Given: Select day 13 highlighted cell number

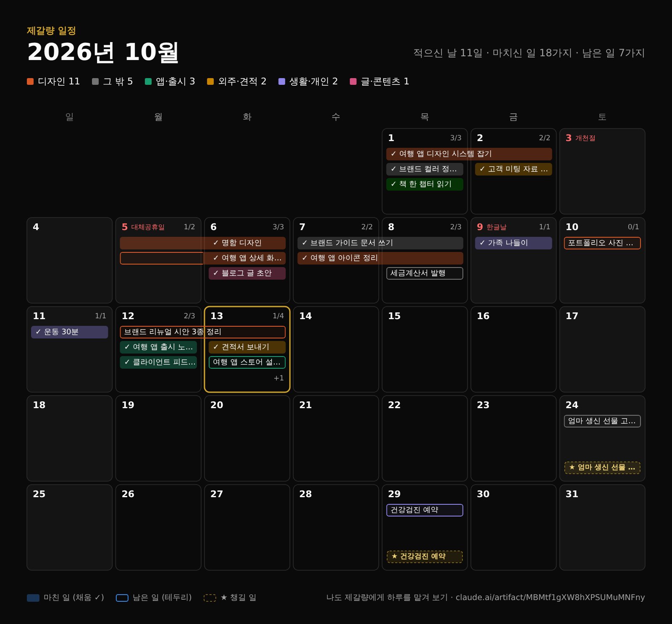Looking at the screenshot, I should [217, 316].
